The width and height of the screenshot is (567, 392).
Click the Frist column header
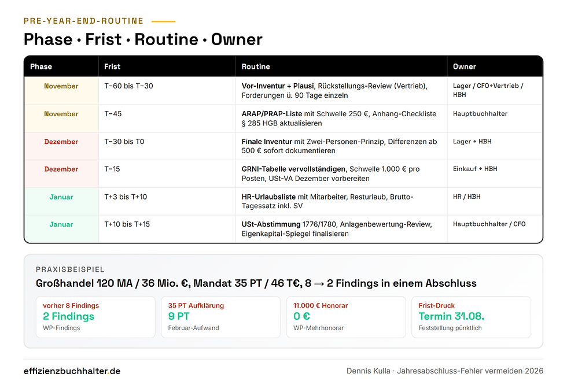pyautogui.click(x=167, y=66)
